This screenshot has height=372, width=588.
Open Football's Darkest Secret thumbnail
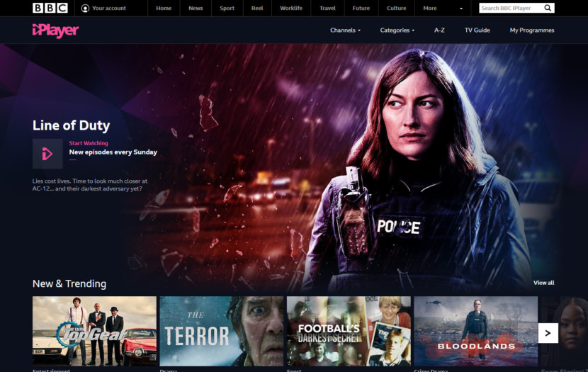[x=349, y=331]
